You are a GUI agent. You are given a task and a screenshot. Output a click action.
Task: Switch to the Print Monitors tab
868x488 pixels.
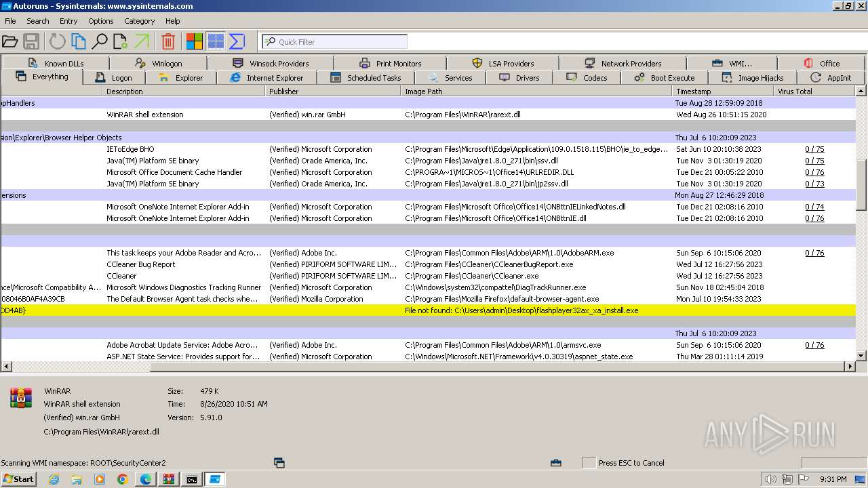pyautogui.click(x=390, y=63)
